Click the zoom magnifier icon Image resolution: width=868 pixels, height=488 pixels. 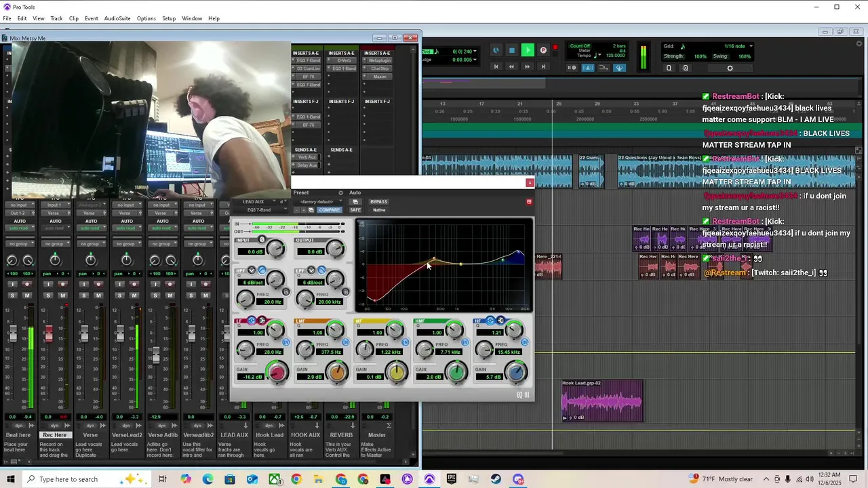point(669,68)
